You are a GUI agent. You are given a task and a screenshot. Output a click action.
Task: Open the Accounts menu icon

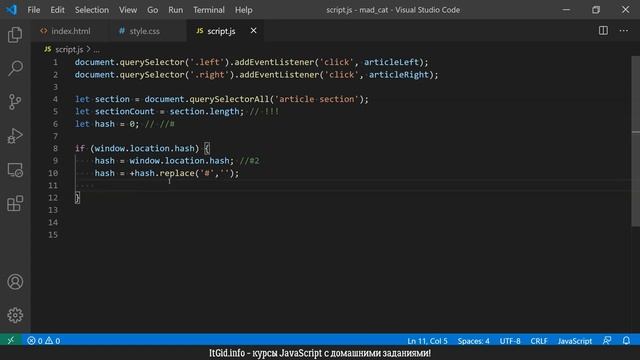pyautogui.click(x=15, y=282)
